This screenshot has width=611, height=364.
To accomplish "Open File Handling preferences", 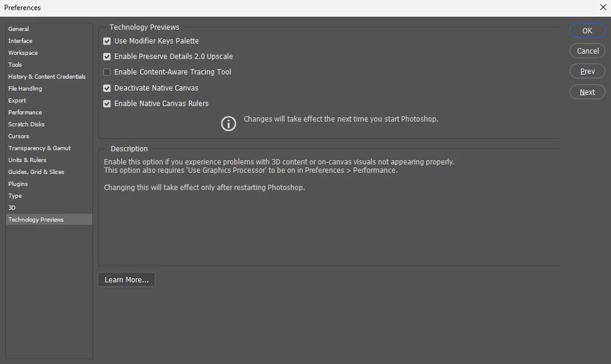I will pyautogui.click(x=49, y=88).
